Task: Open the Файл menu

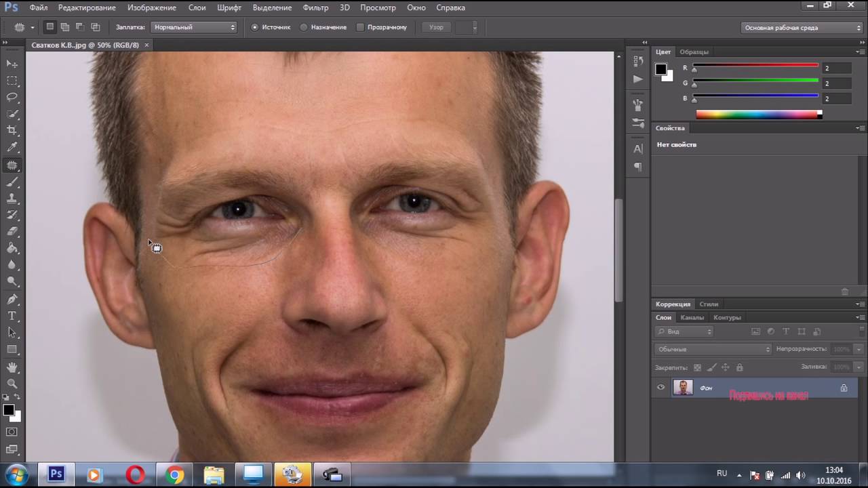Action: click(39, 7)
